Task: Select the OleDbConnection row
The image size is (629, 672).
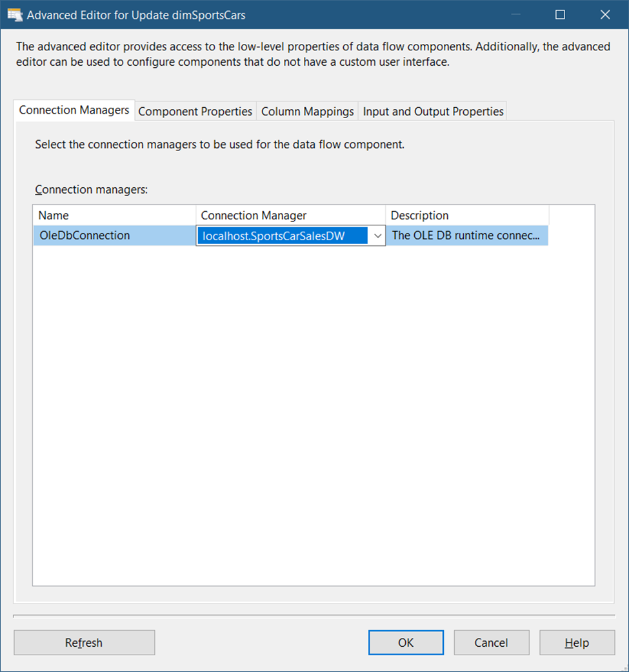Action: tap(114, 235)
